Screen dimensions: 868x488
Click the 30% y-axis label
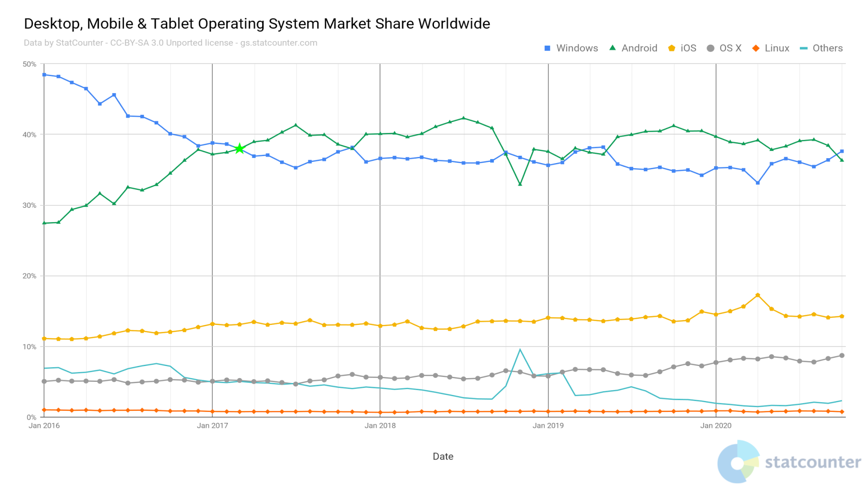[29, 205]
